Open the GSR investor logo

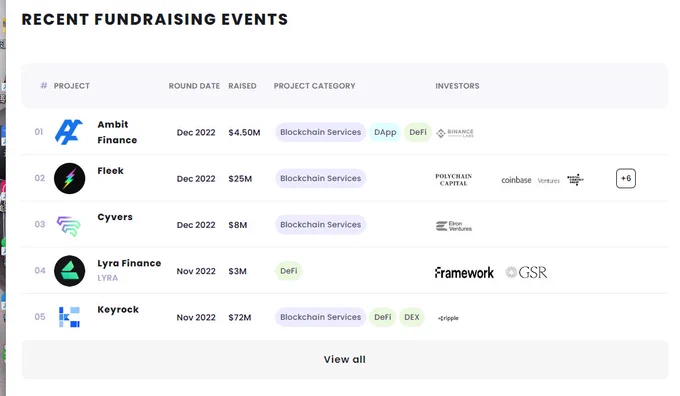(526, 272)
